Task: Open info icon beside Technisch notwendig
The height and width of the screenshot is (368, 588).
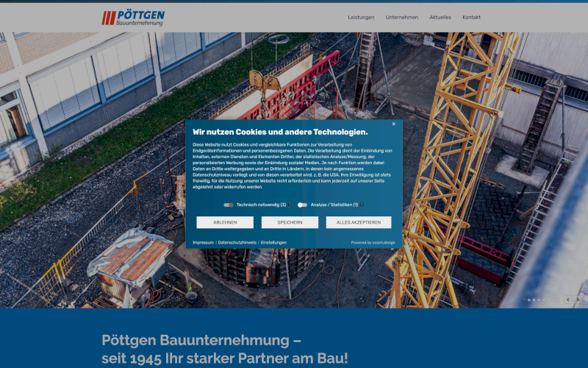Action: [290, 205]
